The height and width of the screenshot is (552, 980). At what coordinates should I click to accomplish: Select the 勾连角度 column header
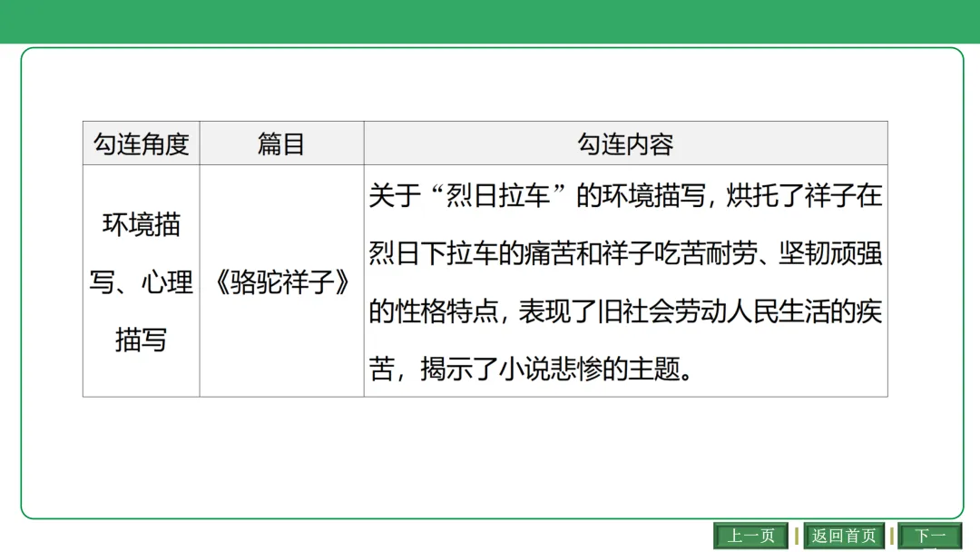142,143
